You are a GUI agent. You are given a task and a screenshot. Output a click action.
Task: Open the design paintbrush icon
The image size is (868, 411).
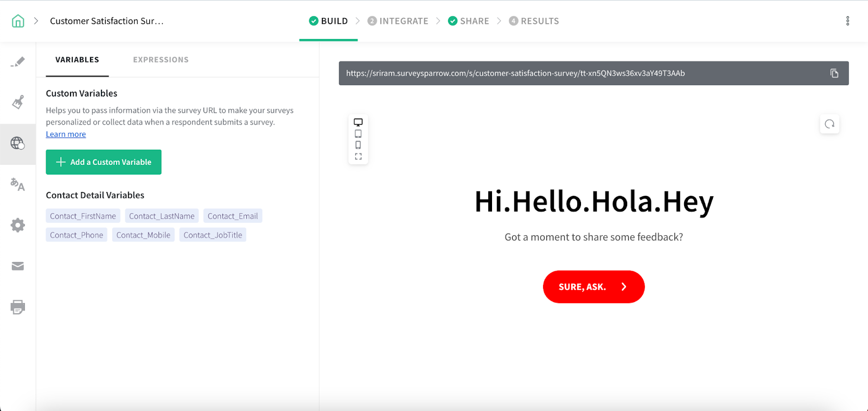(x=18, y=102)
